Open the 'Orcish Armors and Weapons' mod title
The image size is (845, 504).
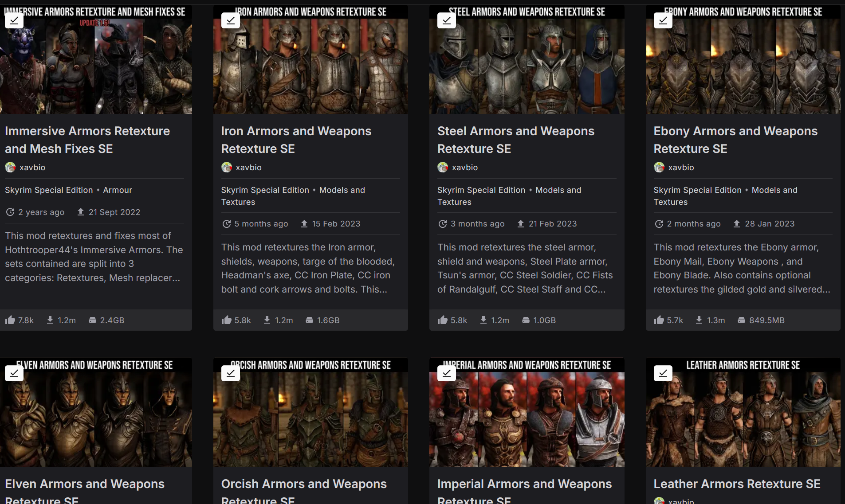click(x=304, y=491)
